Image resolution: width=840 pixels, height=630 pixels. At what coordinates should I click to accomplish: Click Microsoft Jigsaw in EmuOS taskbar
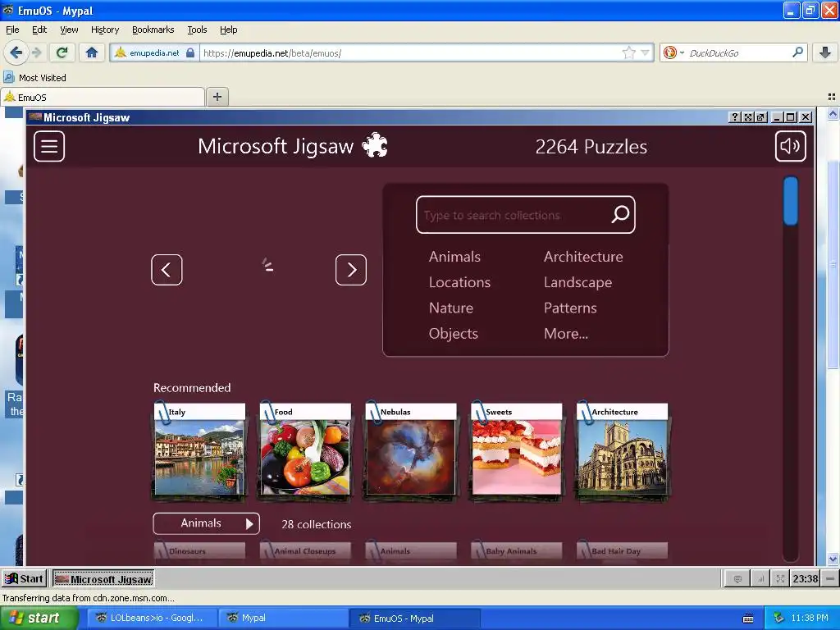(103, 579)
